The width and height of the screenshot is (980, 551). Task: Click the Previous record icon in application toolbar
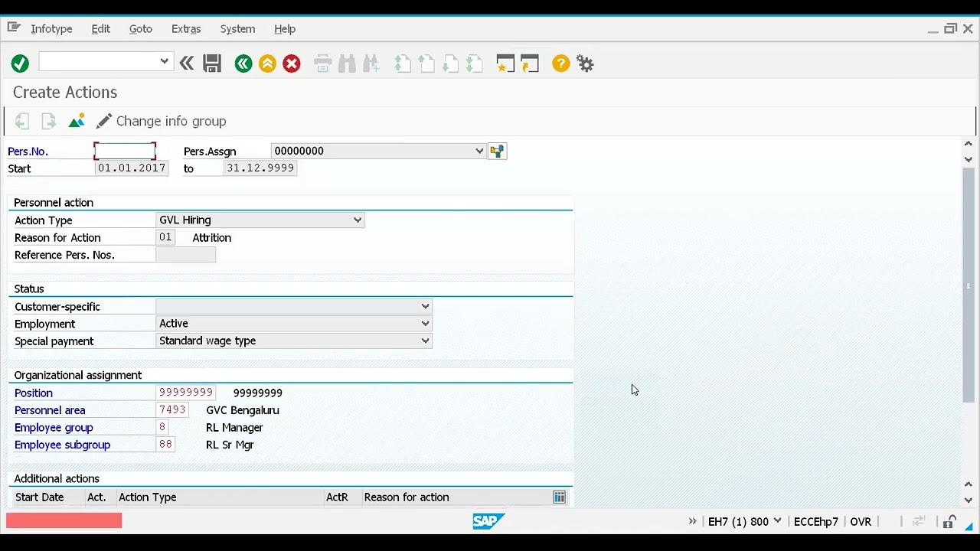click(22, 121)
